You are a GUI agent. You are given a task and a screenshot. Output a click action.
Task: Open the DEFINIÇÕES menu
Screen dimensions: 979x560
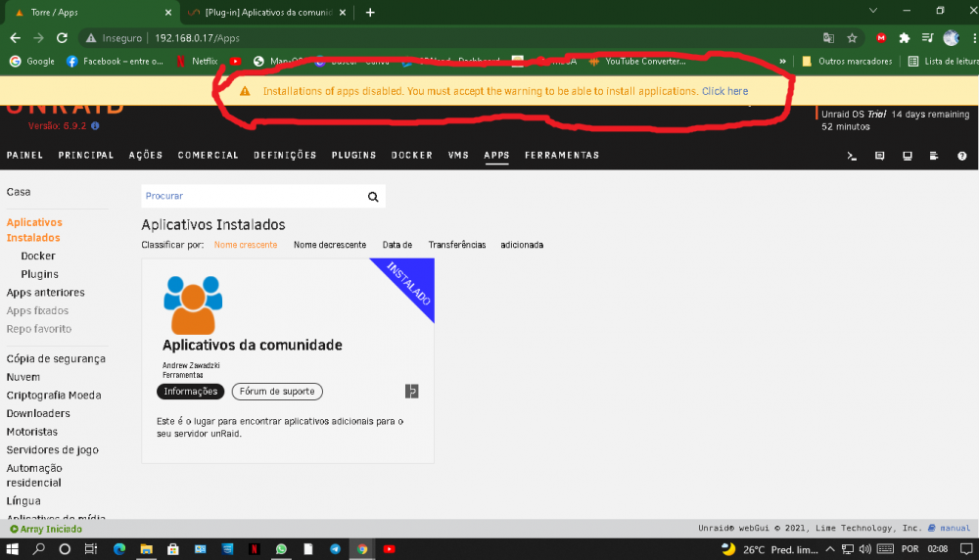(x=285, y=156)
